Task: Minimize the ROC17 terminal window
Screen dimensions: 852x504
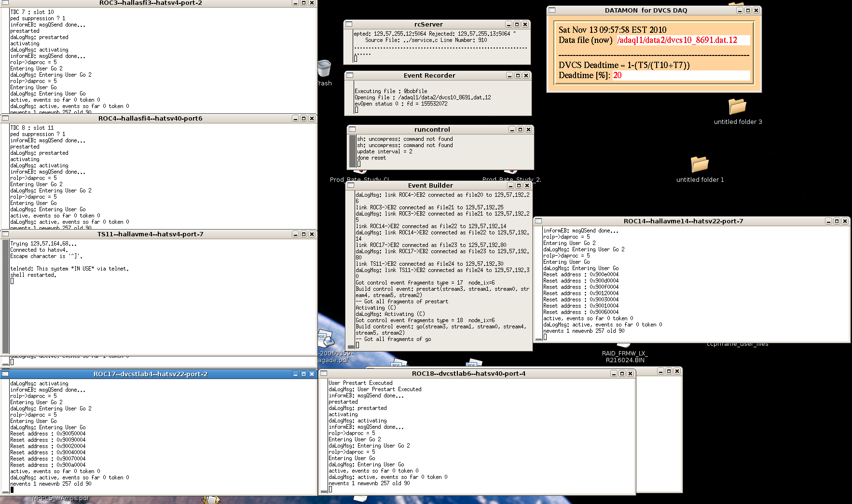Action: [295, 374]
